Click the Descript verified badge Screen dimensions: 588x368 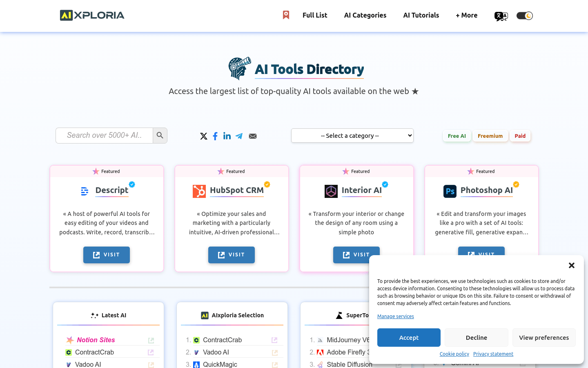pos(132,184)
